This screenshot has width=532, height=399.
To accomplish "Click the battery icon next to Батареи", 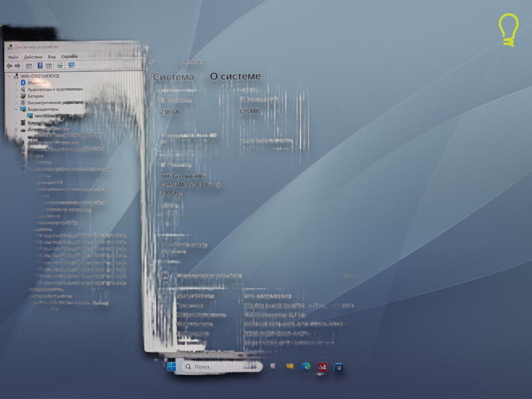I will pos(23,96).
